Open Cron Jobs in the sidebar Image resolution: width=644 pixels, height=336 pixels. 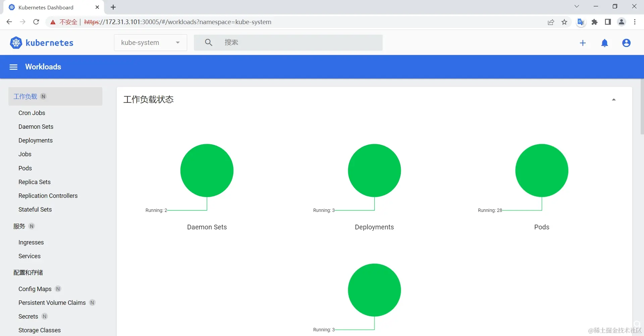point(32,113)
